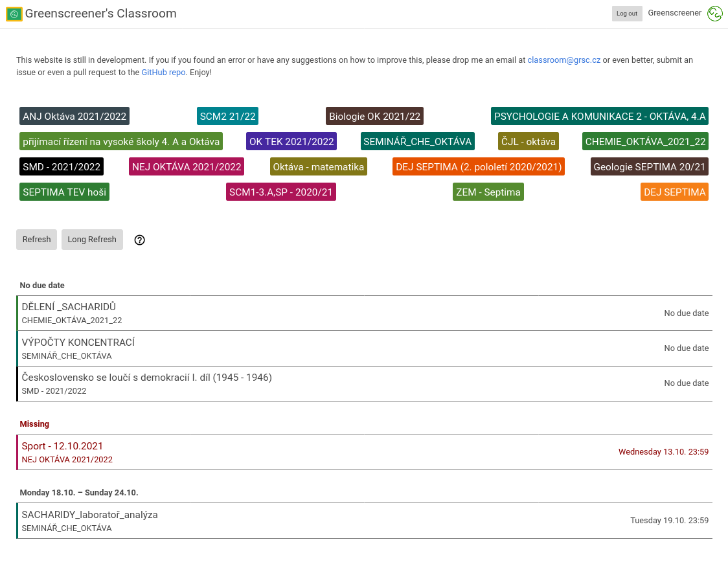This screenshot has width=728, height=588.
Task: Toggle the Biologie OK 2021/22 chip
Action: pos(374,116)
